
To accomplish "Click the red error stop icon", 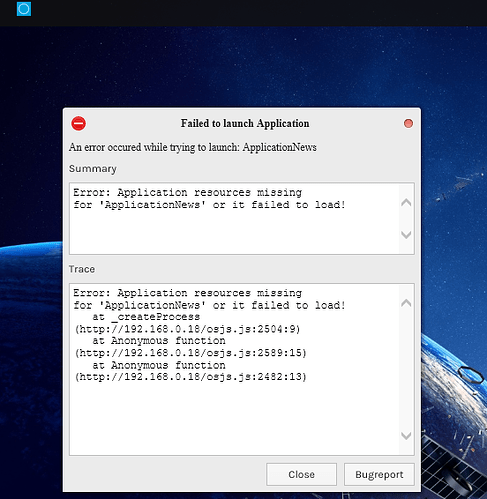I will pyautogui.click(x=78, y=123).
